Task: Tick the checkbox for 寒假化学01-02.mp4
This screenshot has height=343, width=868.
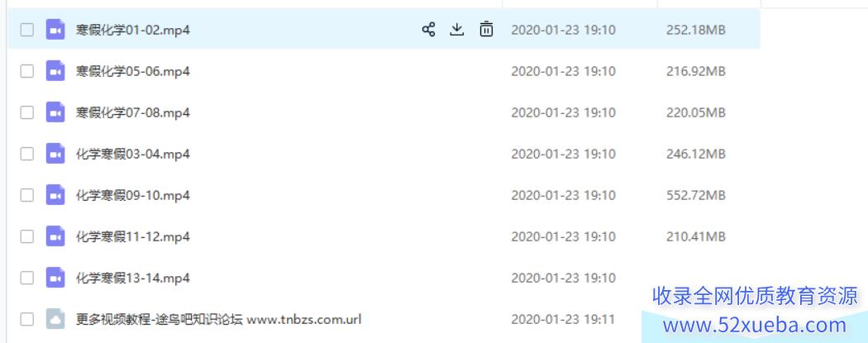Action: [x=27, y=29]
